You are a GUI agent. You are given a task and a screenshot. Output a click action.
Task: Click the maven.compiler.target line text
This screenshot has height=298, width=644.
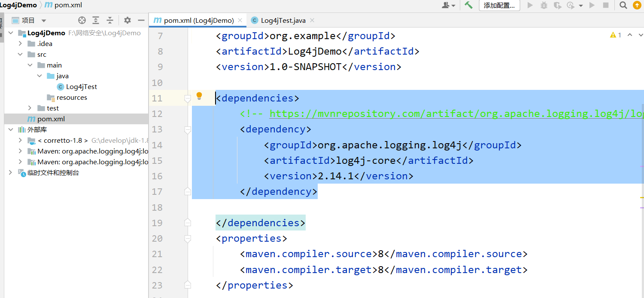383,270
